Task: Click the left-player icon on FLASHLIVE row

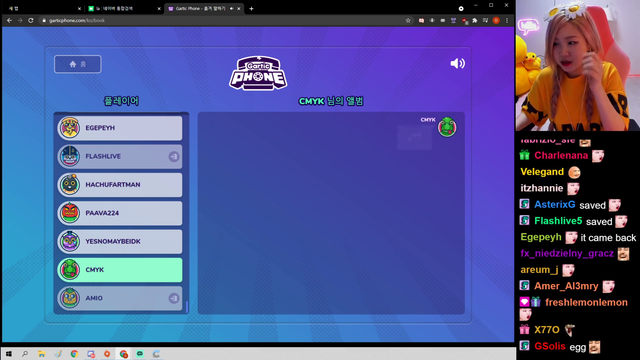Action: point(174,156)
